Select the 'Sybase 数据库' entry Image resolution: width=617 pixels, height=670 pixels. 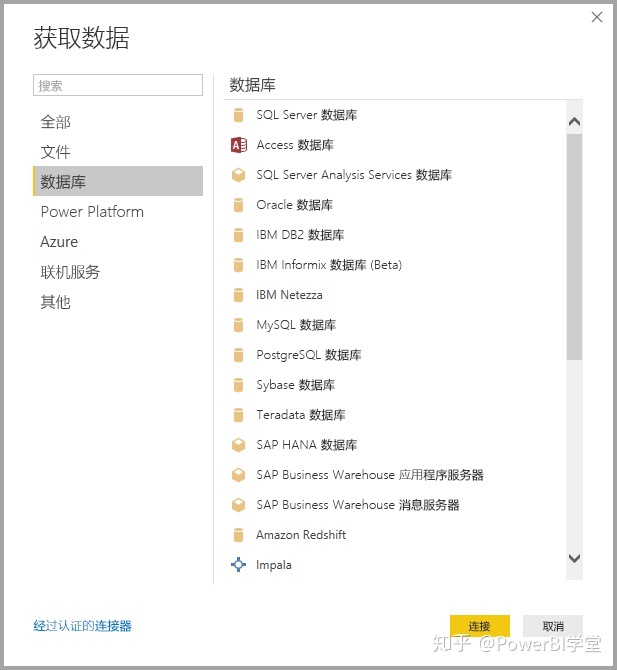395,385
